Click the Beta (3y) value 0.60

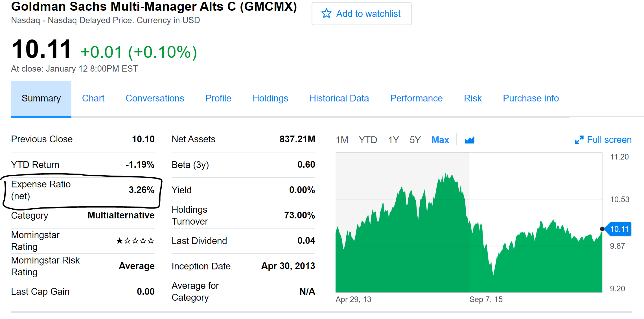pos(306,165)
